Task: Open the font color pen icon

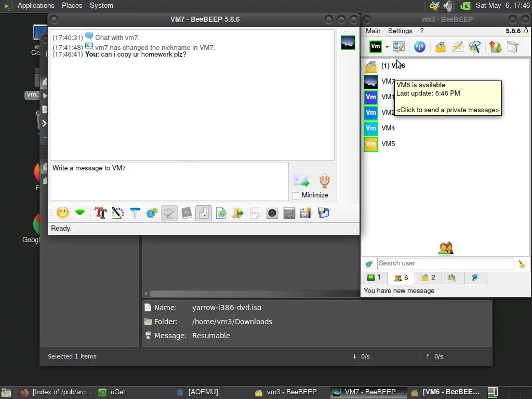Action: (x=118, y=213)
